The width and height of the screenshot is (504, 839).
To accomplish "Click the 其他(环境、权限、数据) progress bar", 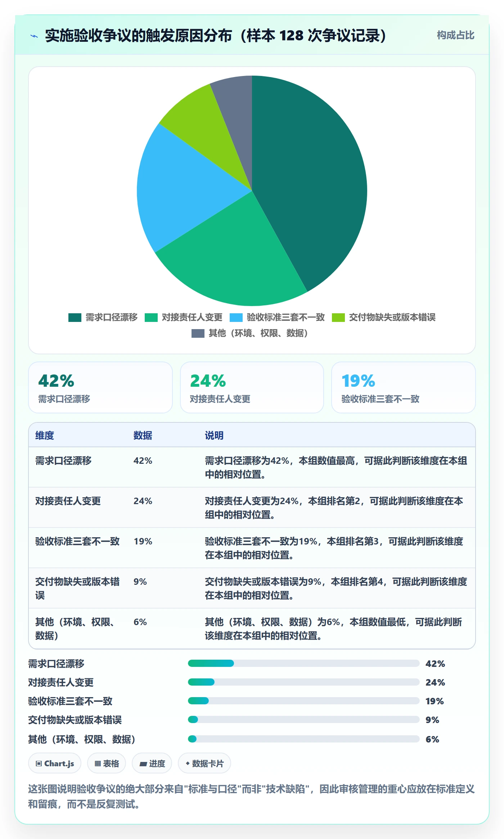I will (303, 739).
